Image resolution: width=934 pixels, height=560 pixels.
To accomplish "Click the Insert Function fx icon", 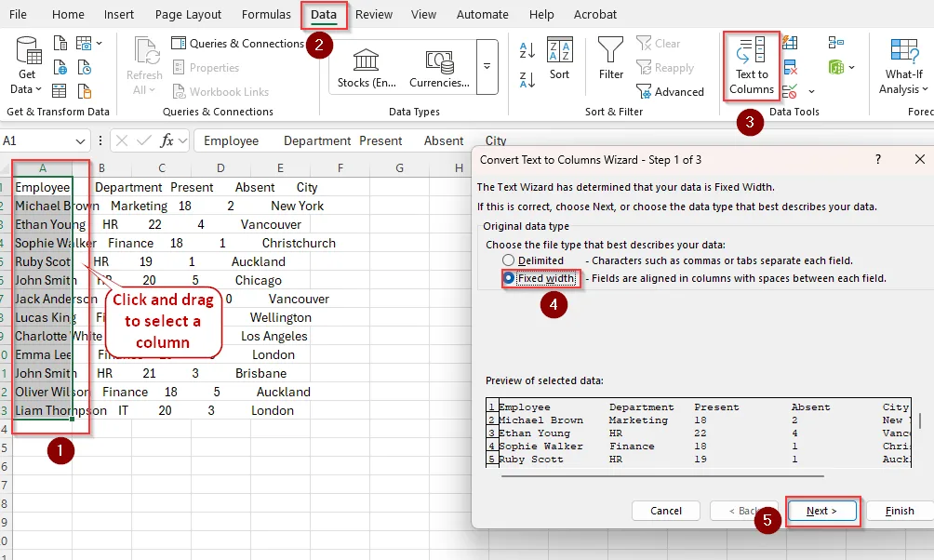I will (167, 140).
